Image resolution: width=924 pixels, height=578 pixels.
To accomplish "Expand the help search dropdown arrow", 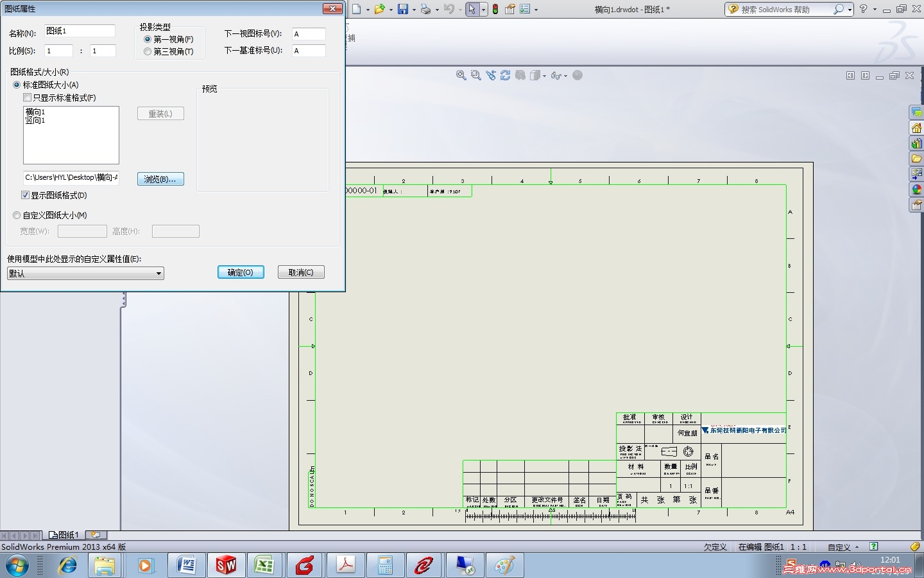I will coord(850,10).
